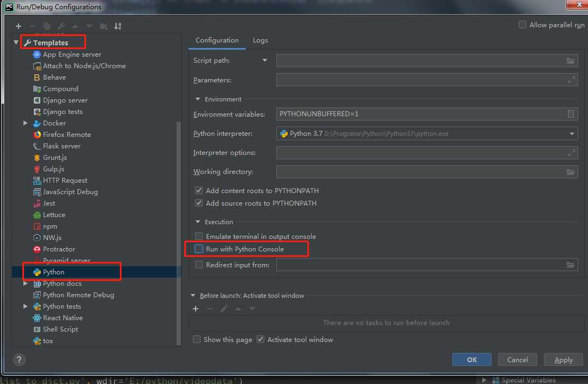Select the Behave template
Viewport: 588px width, 384px height.
coord(50,77)
